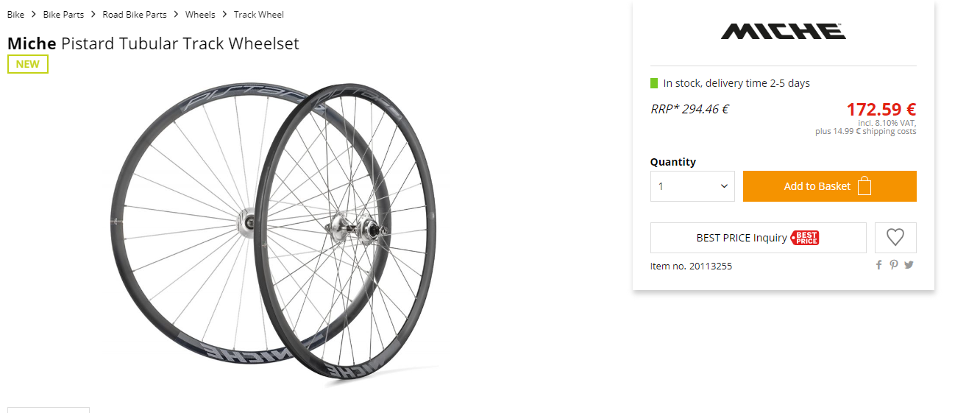Select the Wheels breadcrumb link
Viewport: 980px width, 413px height.
click(200, 15)
